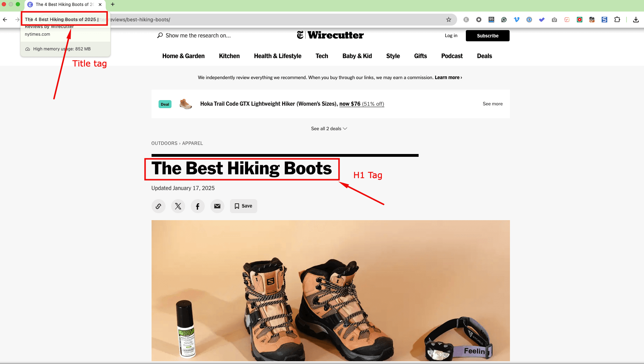Expand "See all 2 deals"
644x364 pixels.
pyautogui.click(x=329, y=128)
